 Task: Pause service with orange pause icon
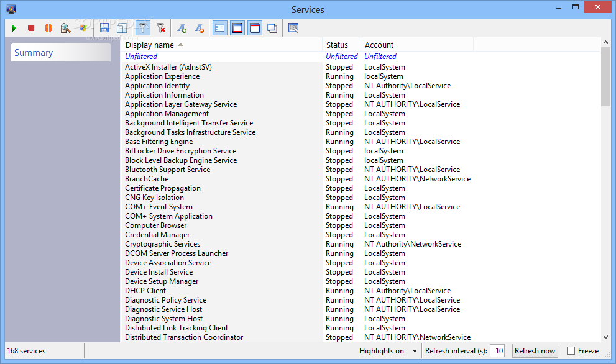pos(48,29)
